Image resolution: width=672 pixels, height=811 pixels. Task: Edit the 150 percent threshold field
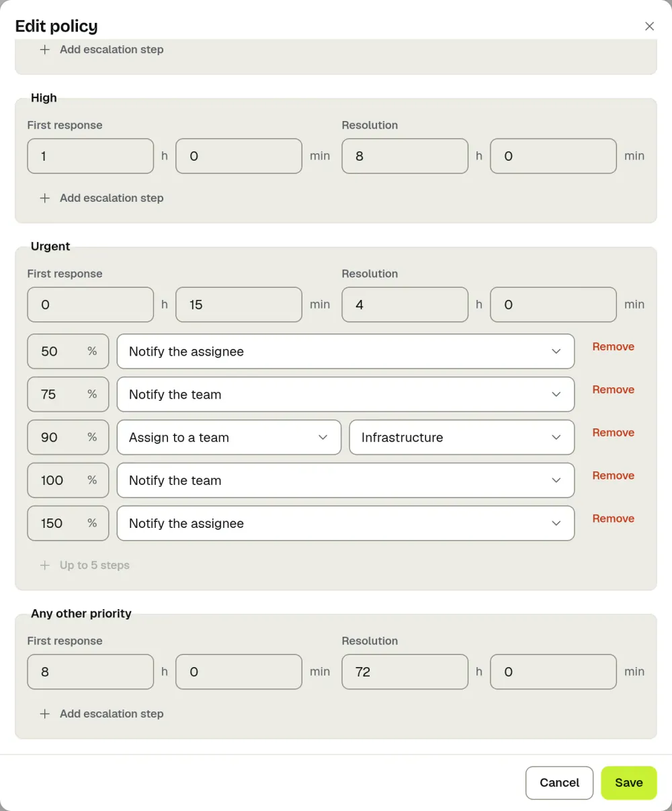68,523
